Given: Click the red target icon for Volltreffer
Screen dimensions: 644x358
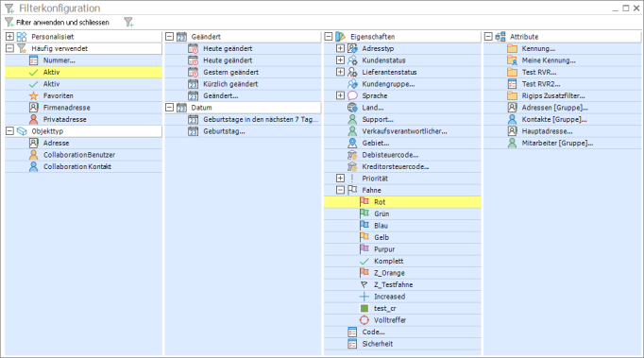Looking at the screenshot, I should pos(364,320).
